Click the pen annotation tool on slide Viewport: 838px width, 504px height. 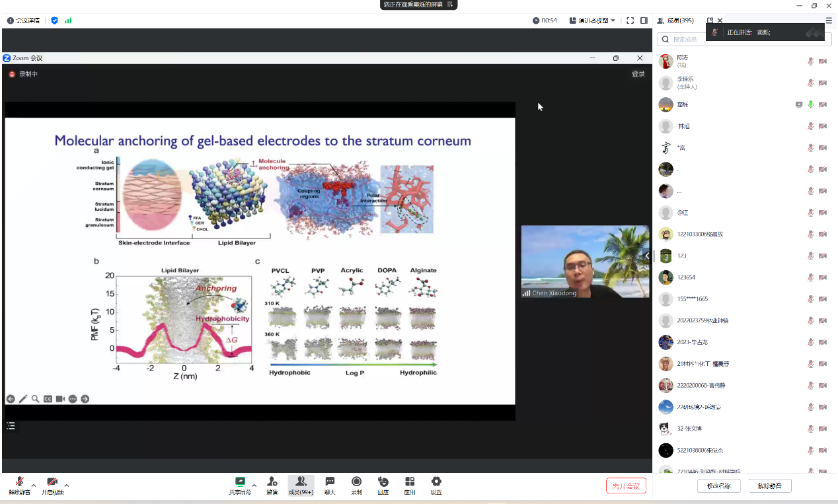[23, 399]
